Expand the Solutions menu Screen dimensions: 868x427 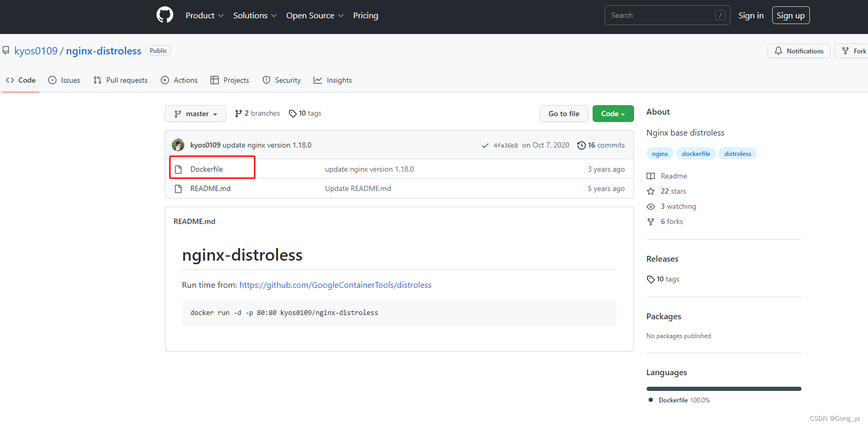(255, 16)
